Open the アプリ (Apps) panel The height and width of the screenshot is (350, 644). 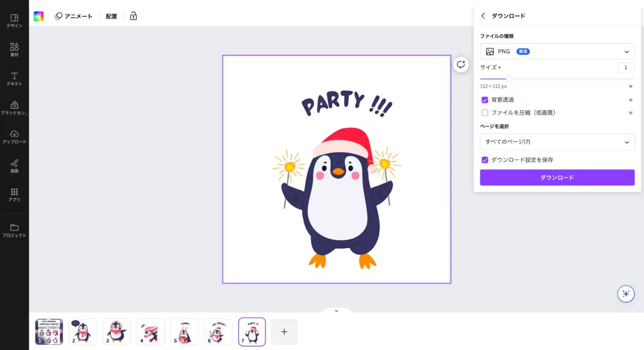pos(14,195)
